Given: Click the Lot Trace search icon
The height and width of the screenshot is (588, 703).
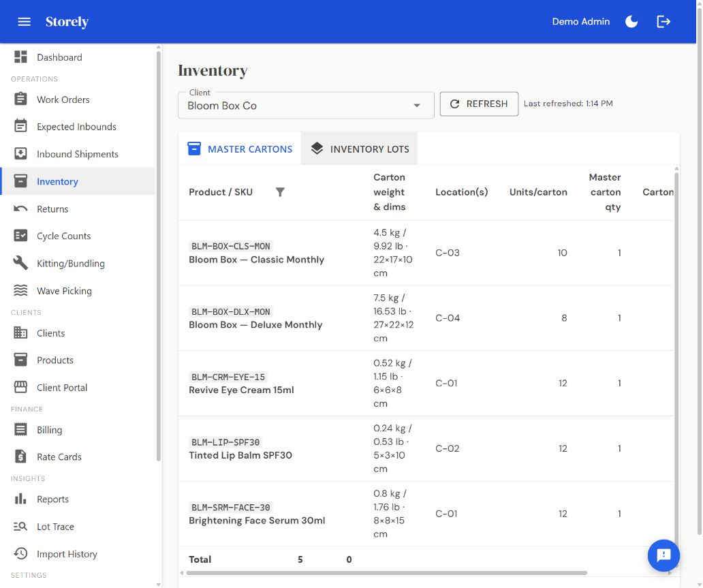Looking at the screenshot, I should tap(20, 527).
